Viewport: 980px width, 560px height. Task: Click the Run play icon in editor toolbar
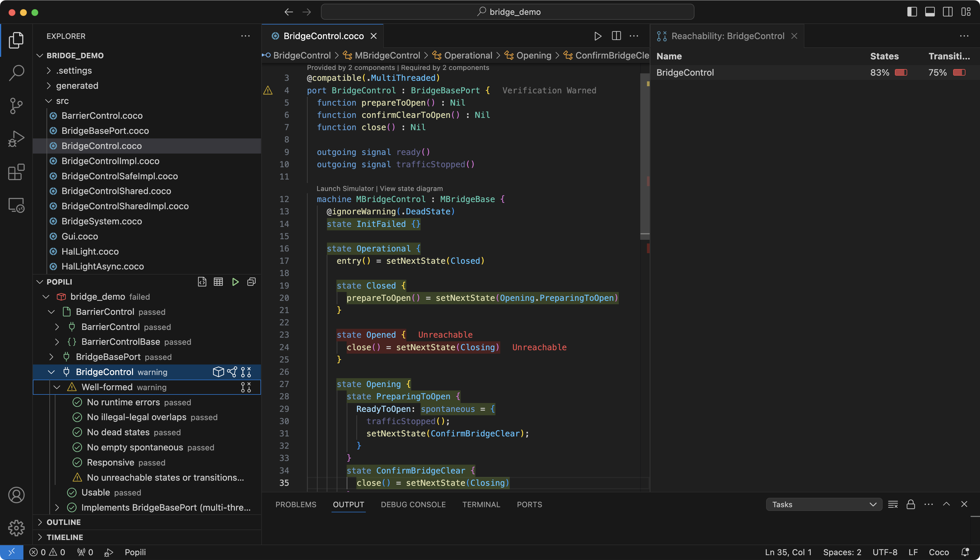pyautogui.click(x=598, y=36)
